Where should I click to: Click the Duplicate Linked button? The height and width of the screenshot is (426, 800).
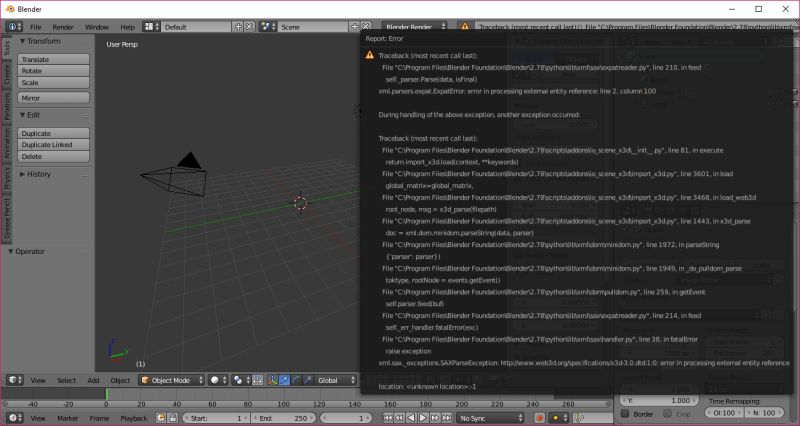click(54, 145)
